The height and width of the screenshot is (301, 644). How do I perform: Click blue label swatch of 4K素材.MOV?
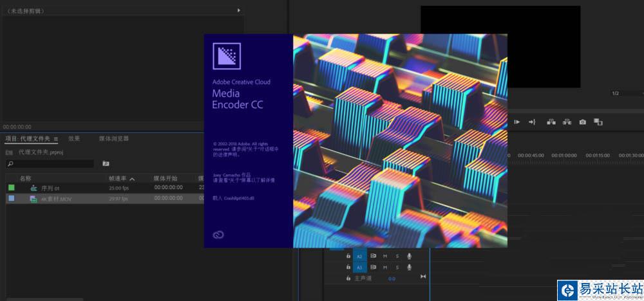[12, 199]
